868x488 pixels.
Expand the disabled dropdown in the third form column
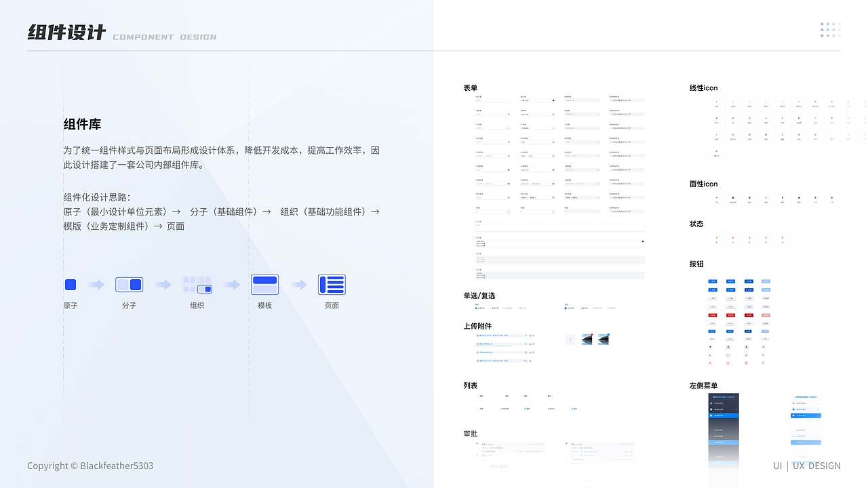pos(583,127)
